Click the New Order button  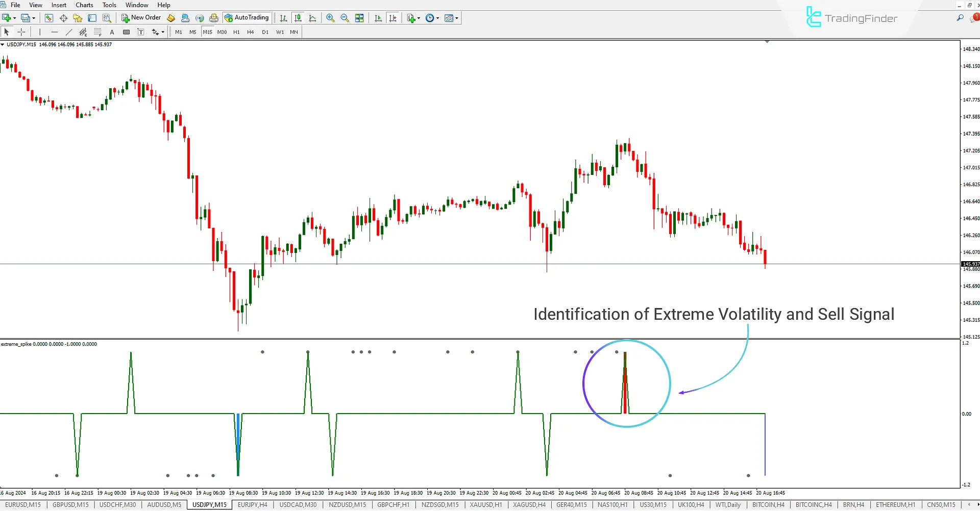141,18
